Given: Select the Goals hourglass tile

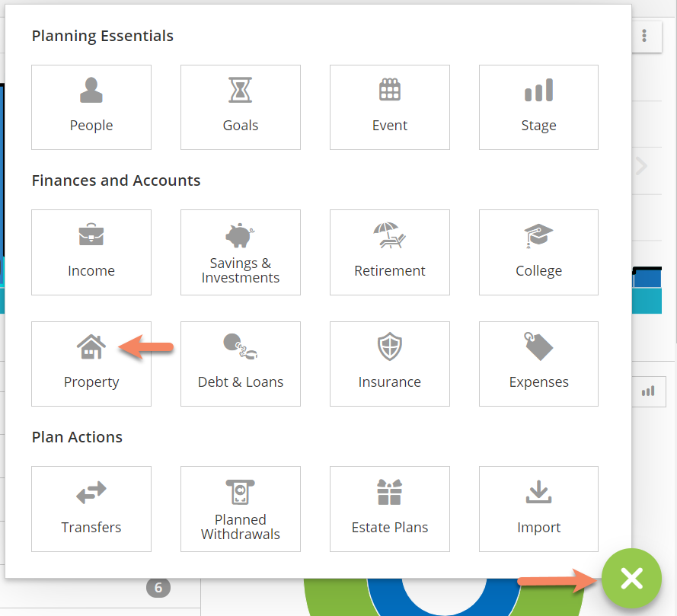Looking at the screenshot, I should click(241, 107).
